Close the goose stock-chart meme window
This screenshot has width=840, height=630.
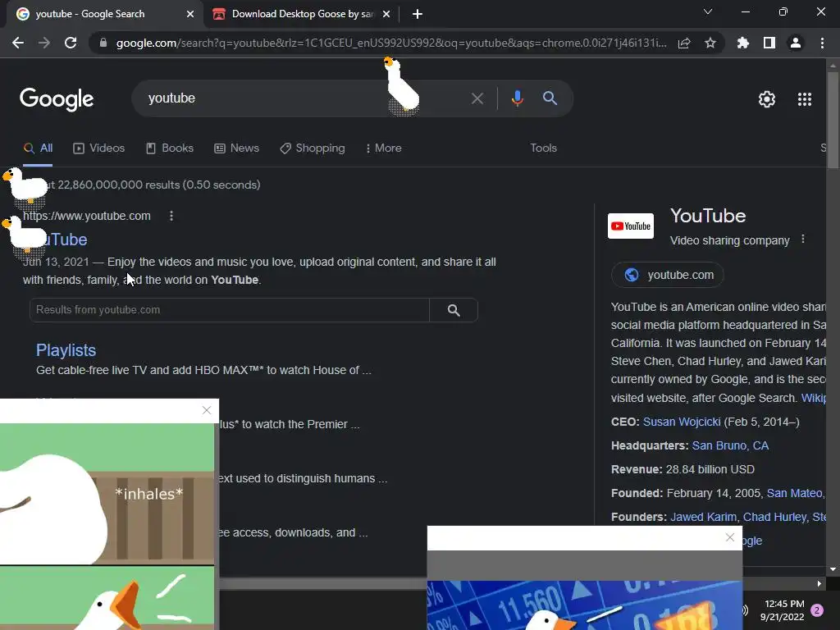pos(729,537)
